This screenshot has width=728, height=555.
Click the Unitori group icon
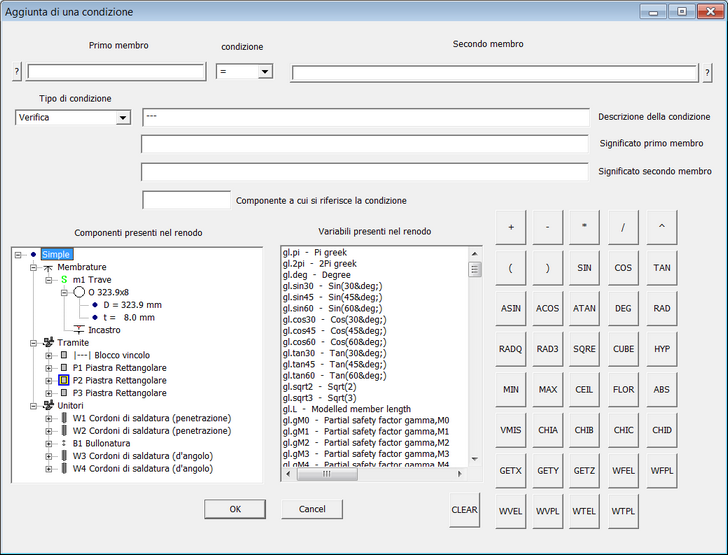(x=48, y=405)
